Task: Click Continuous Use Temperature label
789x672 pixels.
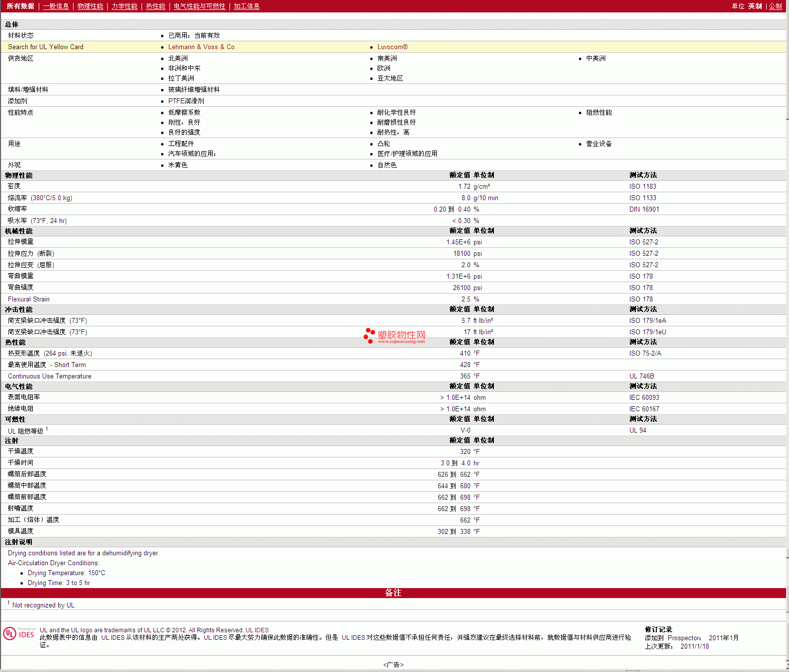Action: (50, 376)
